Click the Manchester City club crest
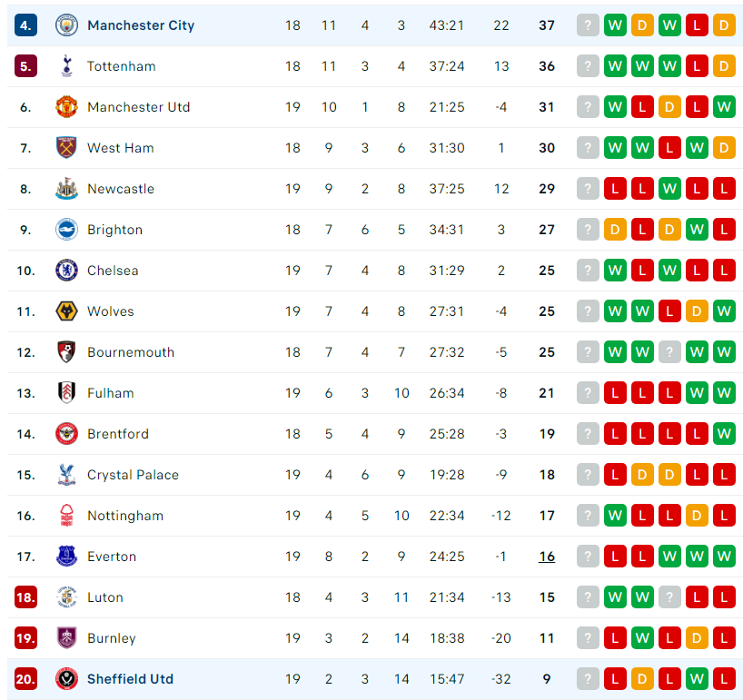 (66, 25)
